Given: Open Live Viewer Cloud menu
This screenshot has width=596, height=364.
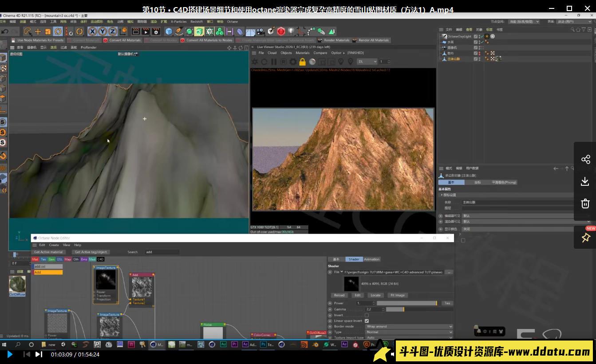Looking at the screenshot, I should point(272,53).
